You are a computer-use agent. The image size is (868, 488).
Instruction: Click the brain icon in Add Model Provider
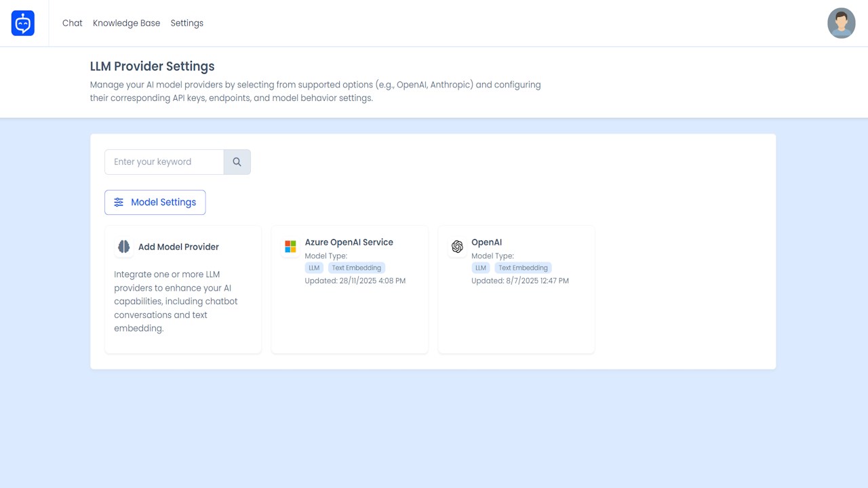pos(123,247)
